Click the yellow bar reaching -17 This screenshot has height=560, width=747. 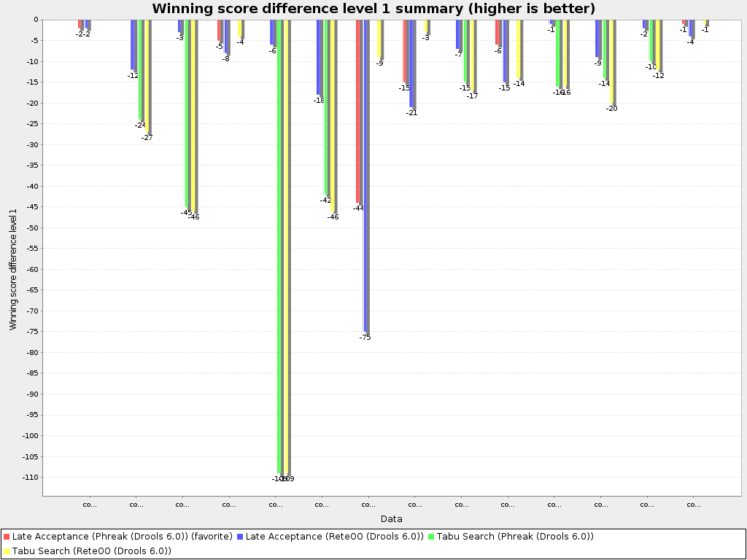472,55
